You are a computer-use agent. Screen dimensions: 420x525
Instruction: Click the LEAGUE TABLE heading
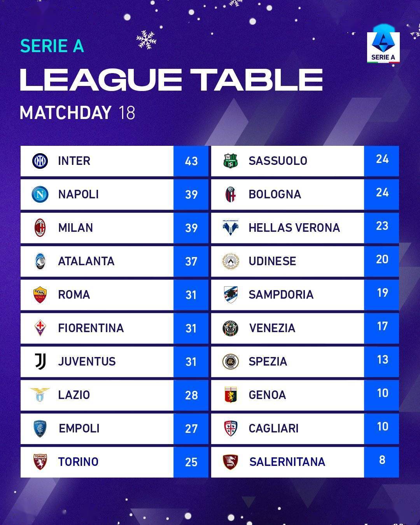171,80
